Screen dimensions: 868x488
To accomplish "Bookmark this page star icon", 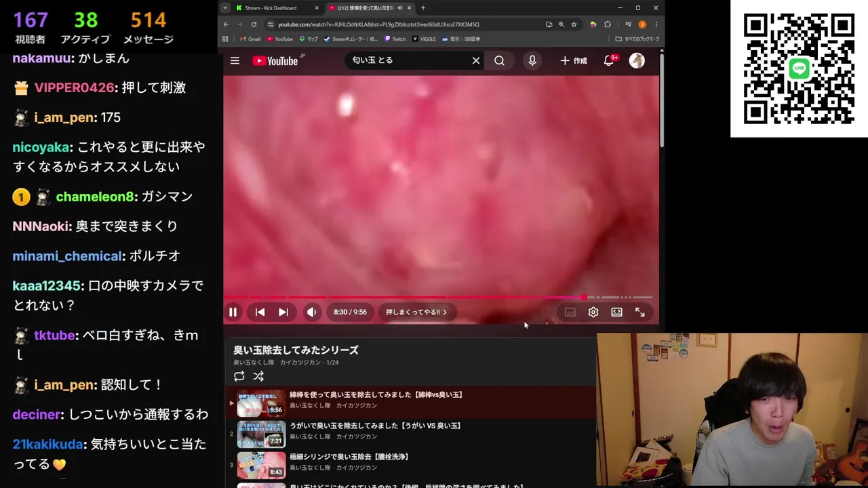I will [x=574, y=24].
